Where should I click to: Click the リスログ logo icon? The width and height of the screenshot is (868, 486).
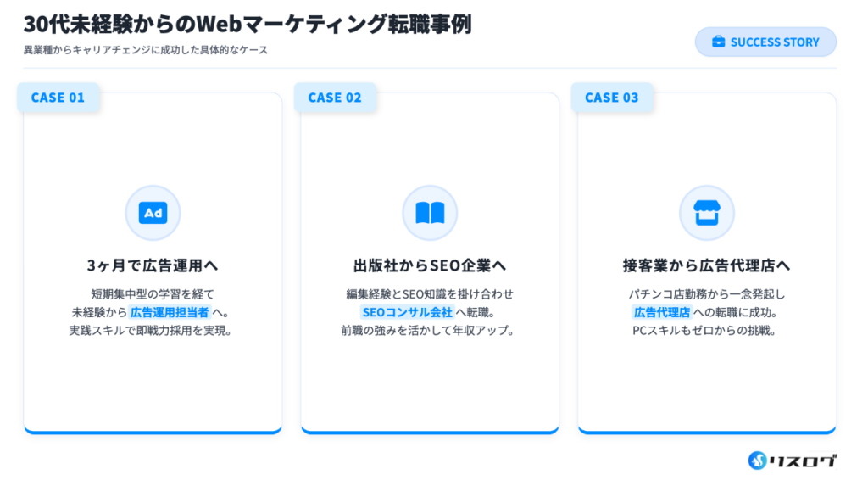757,461
